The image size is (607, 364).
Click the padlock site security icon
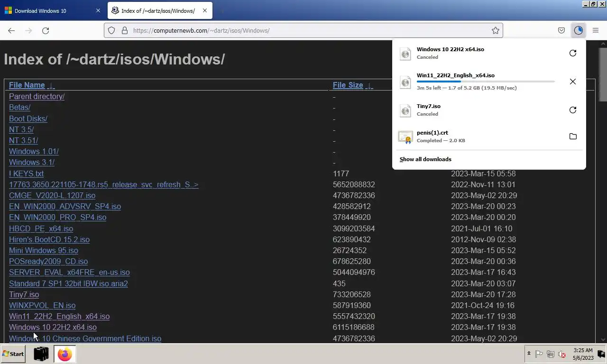125,30
